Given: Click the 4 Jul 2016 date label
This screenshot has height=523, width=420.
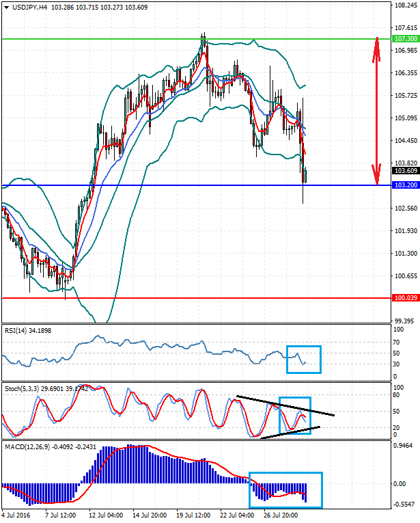Looking at the screenshot, I should [x=16, y=515].
